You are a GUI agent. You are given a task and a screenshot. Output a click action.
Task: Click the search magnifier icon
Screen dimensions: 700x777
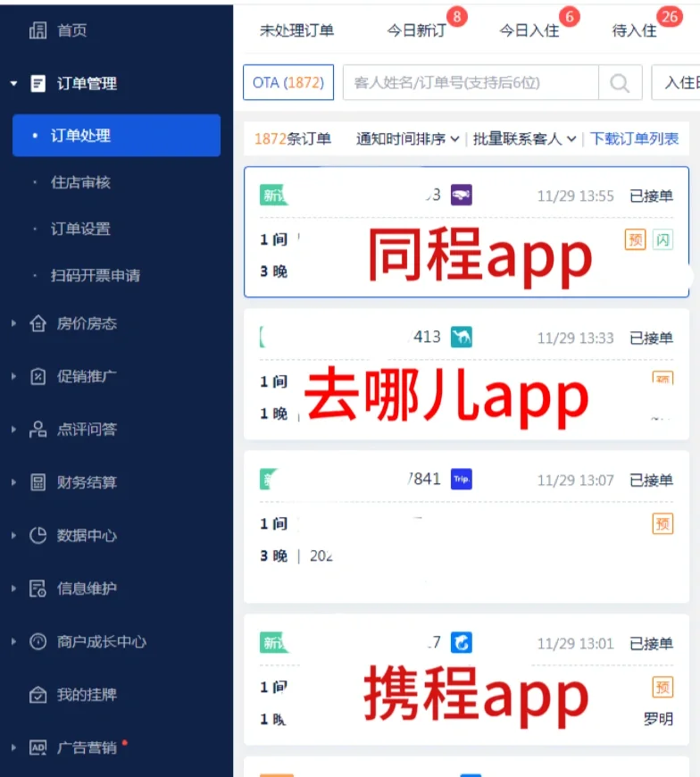click(x=620, y=83)
